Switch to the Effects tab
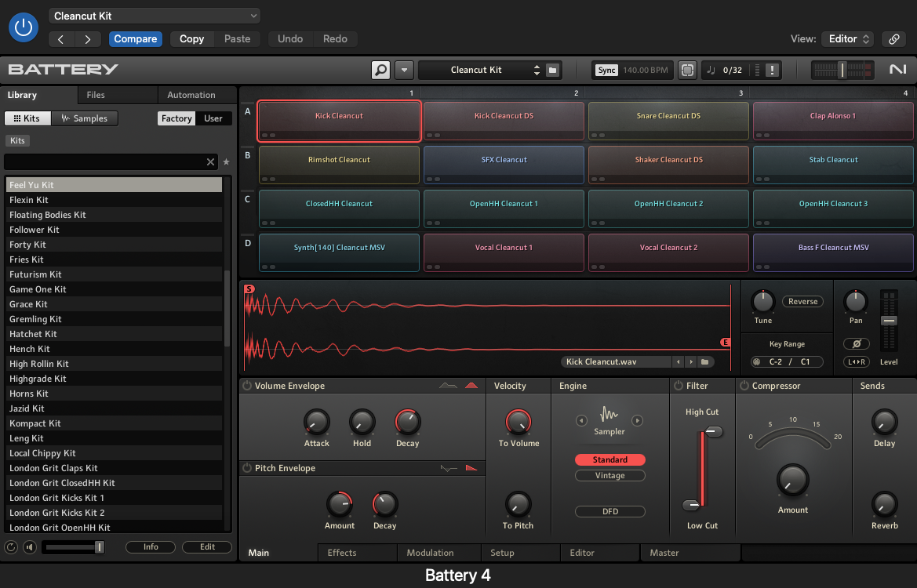 tap(342, 553)
